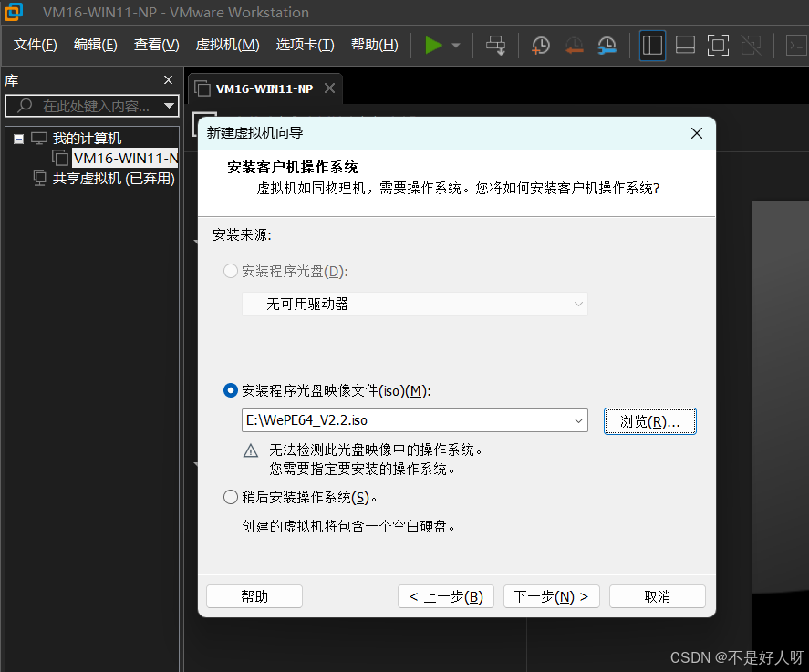The height and width of the screenshot is (672, 809).
Task: Toggle the library sidebar view icon
Action: pyautogui.click(x=652, y=46)
